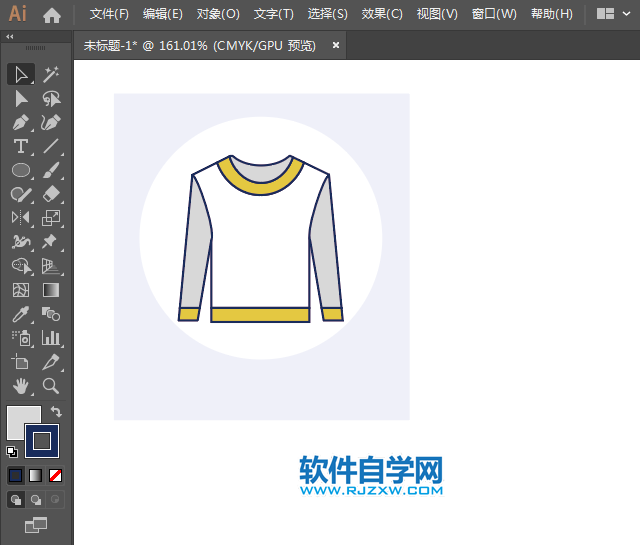Screen dimensions: 640x545
Task: Select the Slice tool
Action: click(x=51, y=362)
